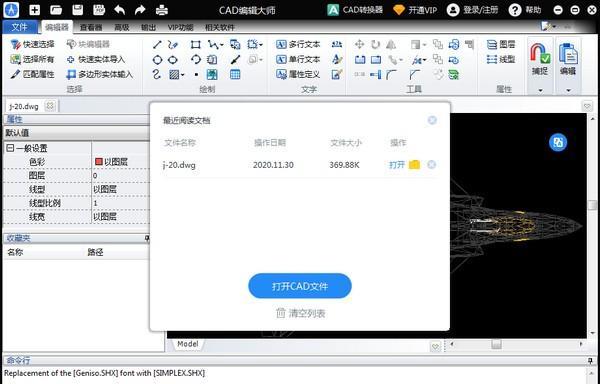Open the 捕捉 snap dropdown arrow
The width and height of the screenshot is (600, 384).
540,91
